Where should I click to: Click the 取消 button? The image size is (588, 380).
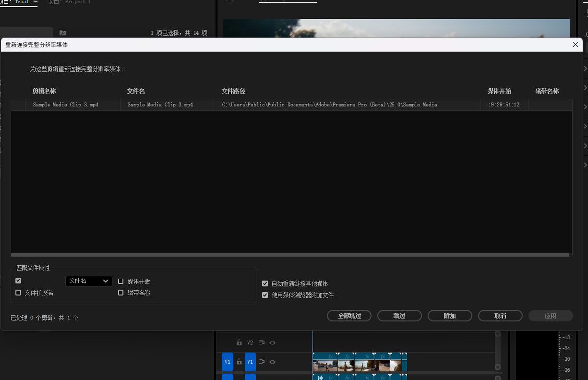[x=500, y=316]
